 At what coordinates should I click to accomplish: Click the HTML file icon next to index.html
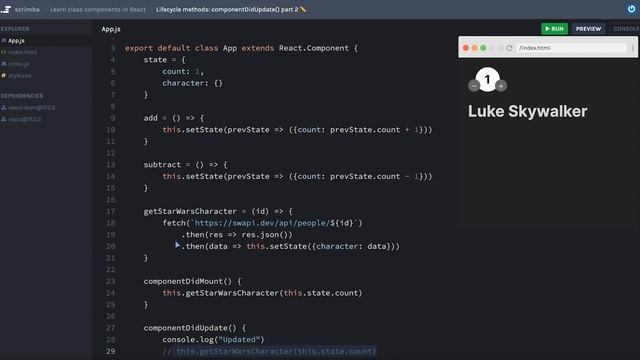(x=4, y=52)
